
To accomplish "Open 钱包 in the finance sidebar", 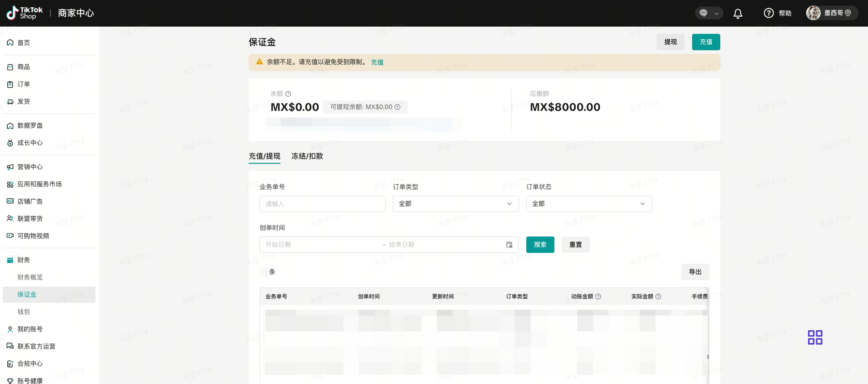I will tap(24, 312).
